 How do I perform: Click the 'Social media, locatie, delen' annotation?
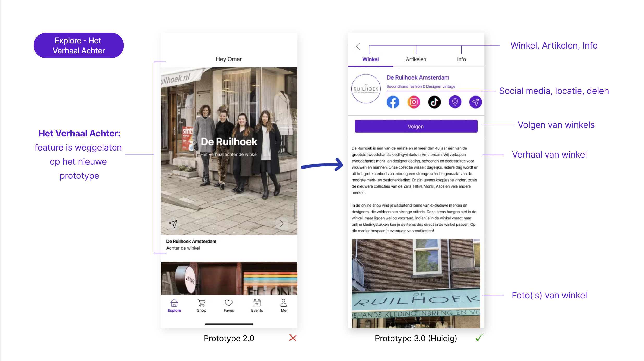[554, 91]
